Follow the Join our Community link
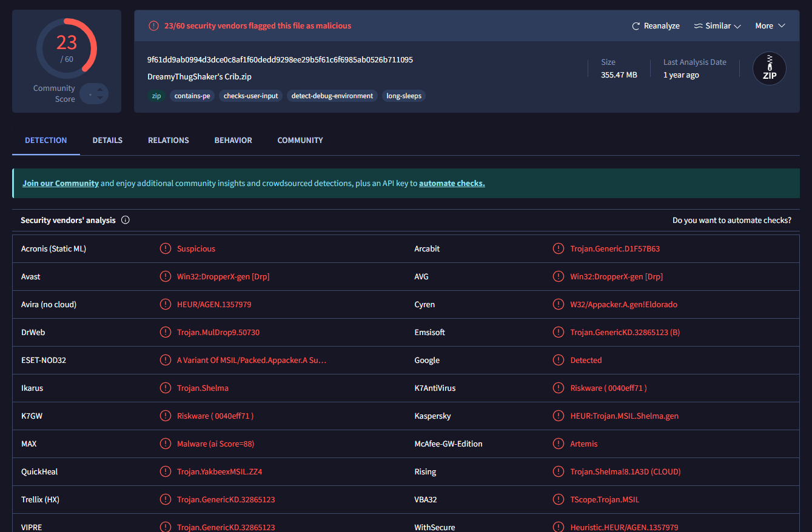 pos(61,183)
